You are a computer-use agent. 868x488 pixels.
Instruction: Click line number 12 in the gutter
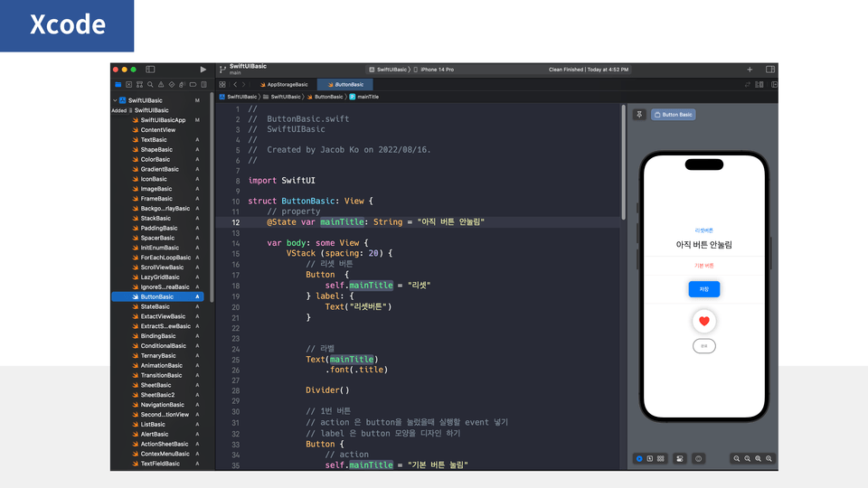(x=236, y=222)
